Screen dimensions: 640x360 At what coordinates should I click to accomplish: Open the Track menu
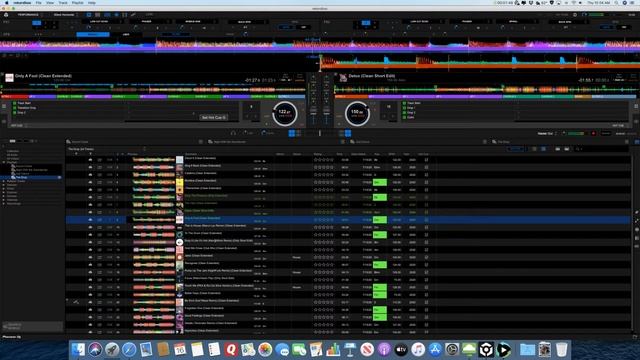click(63, 3)
